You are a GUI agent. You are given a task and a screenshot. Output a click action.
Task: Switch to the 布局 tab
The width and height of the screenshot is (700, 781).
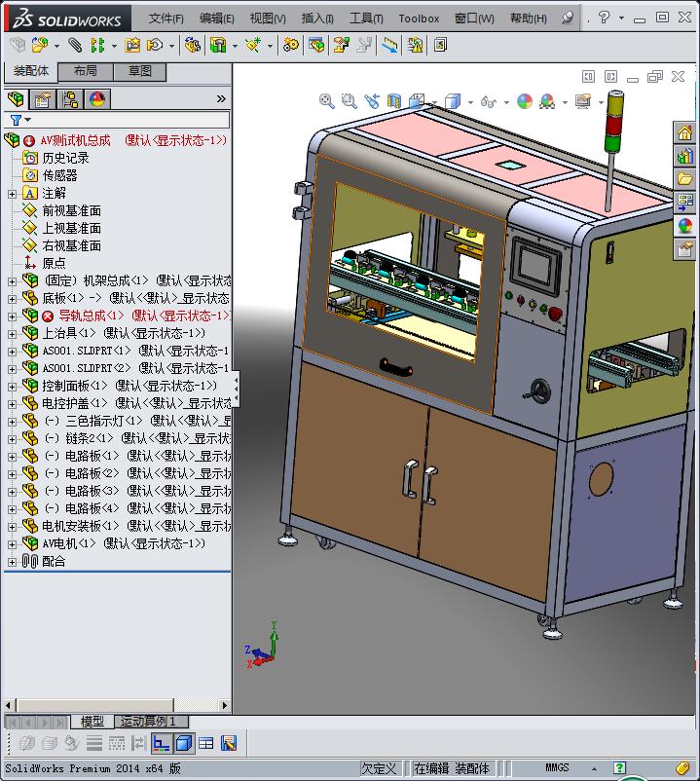click(86, 71)
